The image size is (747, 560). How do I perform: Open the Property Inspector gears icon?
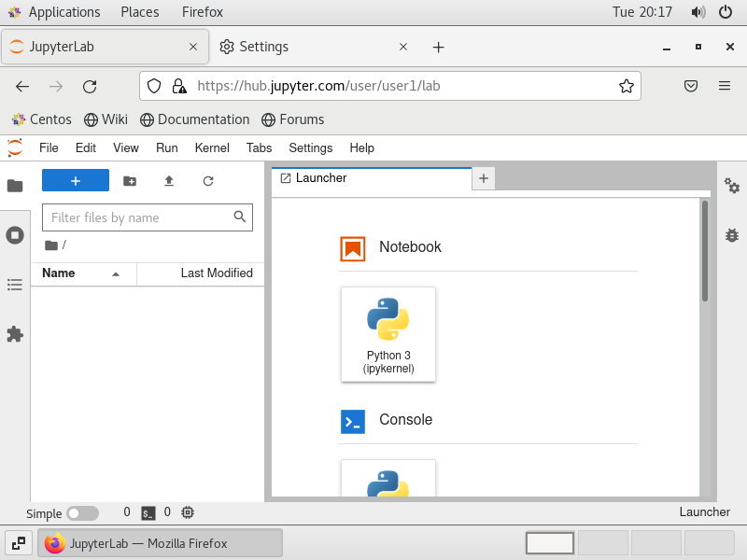pyautogui.click(x=732, y=185)
